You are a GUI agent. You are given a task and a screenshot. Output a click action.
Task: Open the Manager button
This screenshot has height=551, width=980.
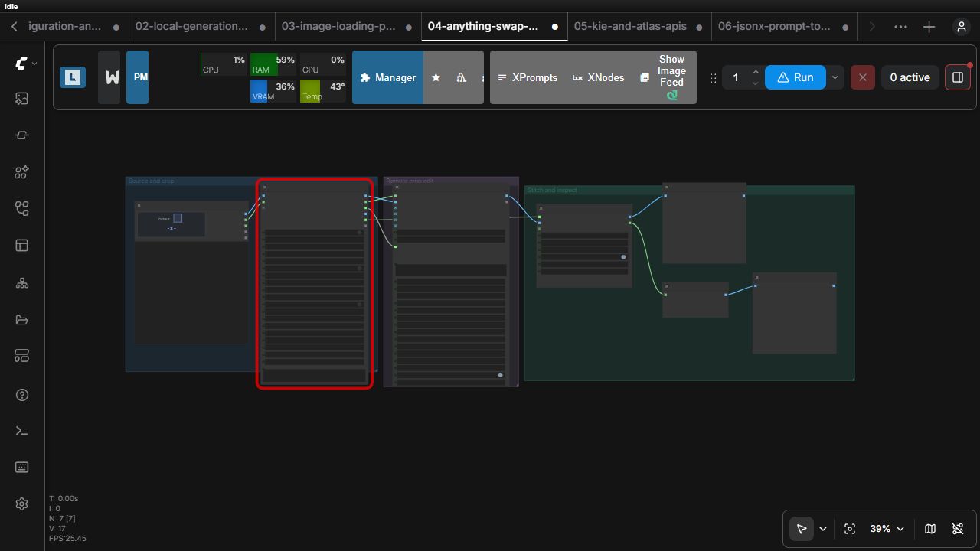point(388,77)
